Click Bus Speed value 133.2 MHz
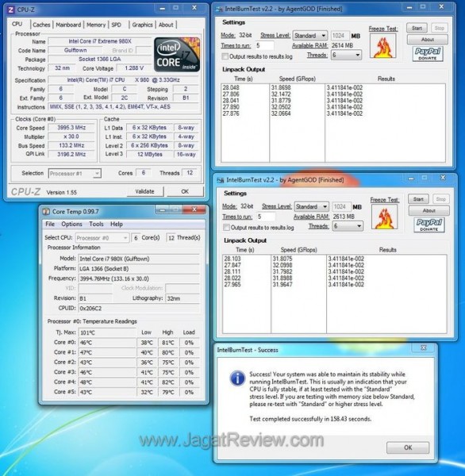 click(71, 145)
